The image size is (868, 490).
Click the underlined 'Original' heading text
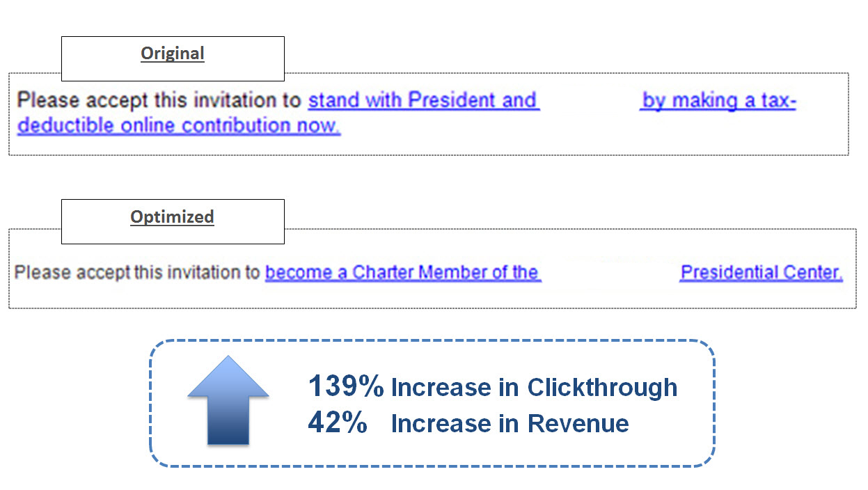point(173,54)
